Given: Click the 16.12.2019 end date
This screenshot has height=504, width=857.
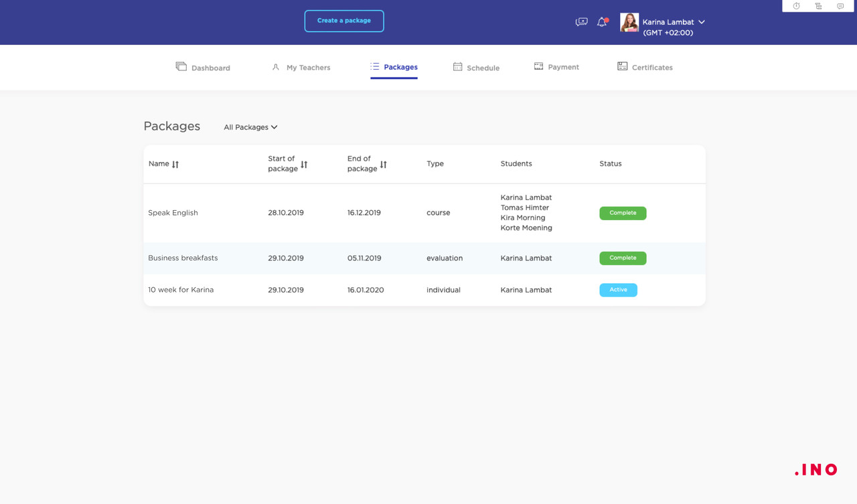Looking at the screenshot, I should coord(364,213).
